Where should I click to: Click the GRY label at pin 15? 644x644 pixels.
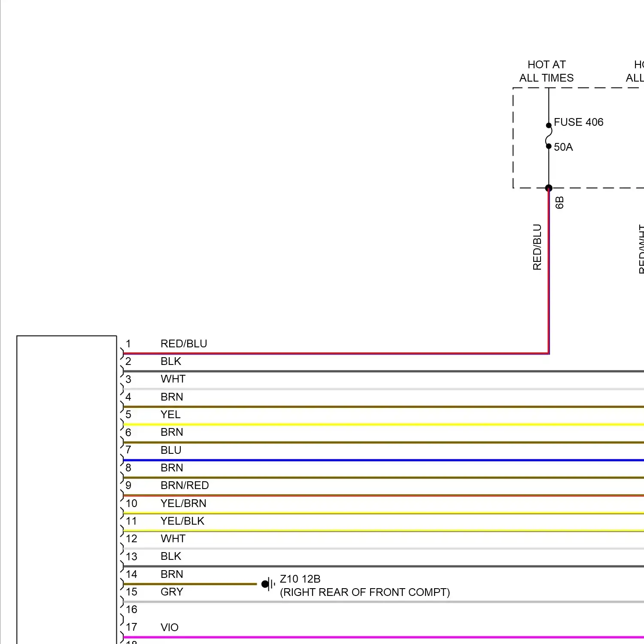(172, 592)
